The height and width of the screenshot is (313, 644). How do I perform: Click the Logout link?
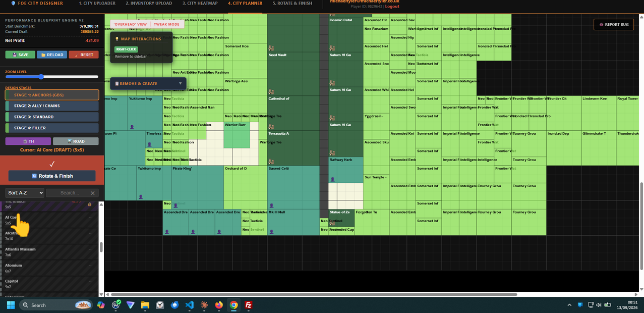392,7
